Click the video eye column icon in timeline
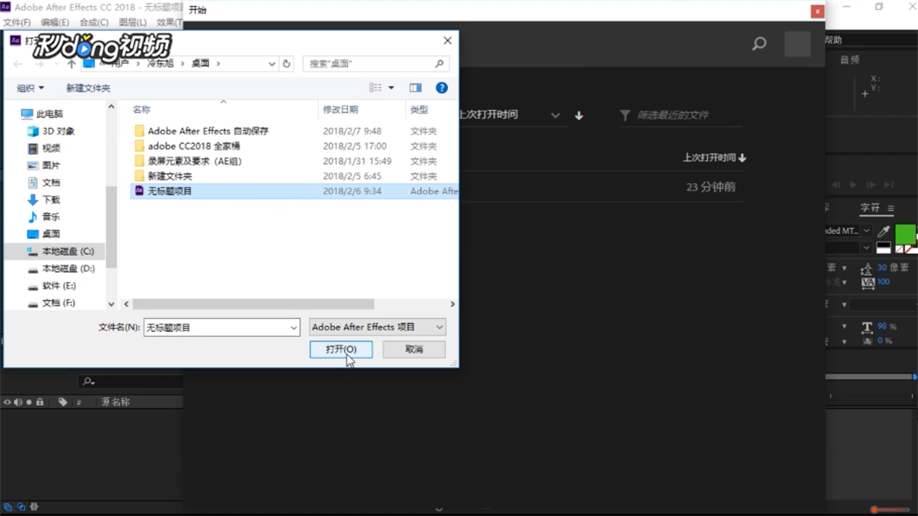 click(7, 402)
